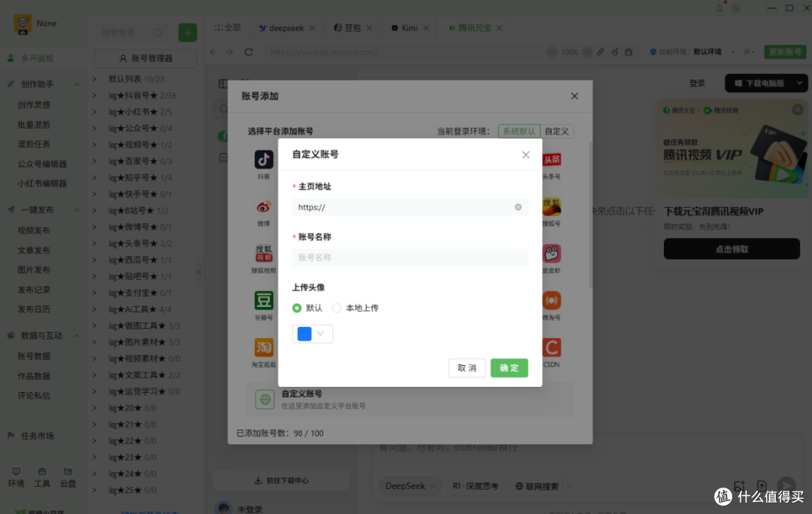This screenshot has width=812, height=514.
Task: Expand the log★B站号★ group
Action: click(x=95, y=211)
